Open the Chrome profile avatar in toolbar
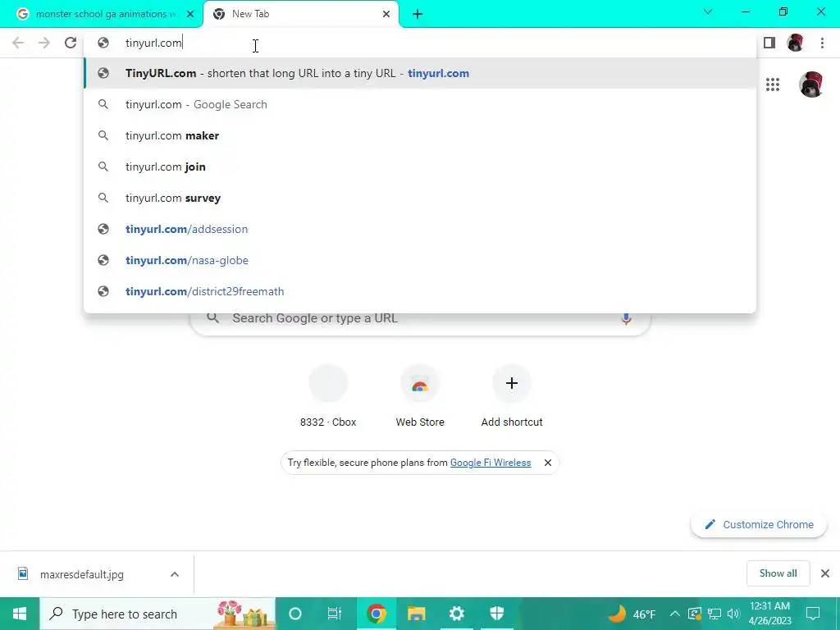Image resolution: width=840 pixels, height=630 pixels. 796,43
